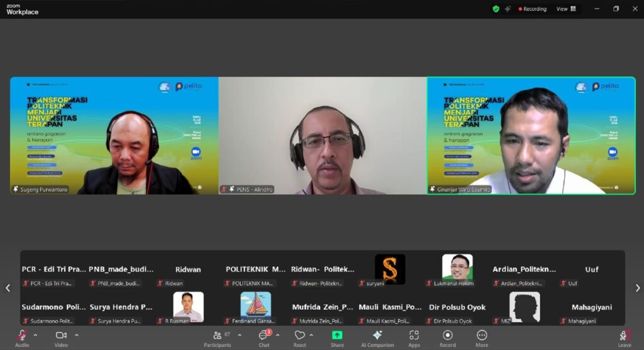Screen dimensions: 644x350
Task: Select Lukmanul Hakim's participant thumbnail
Action: [x=457, y=269]
